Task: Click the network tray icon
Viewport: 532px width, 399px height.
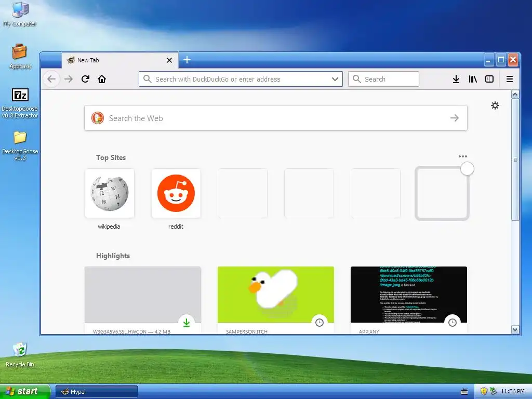Action: [493, 391]
